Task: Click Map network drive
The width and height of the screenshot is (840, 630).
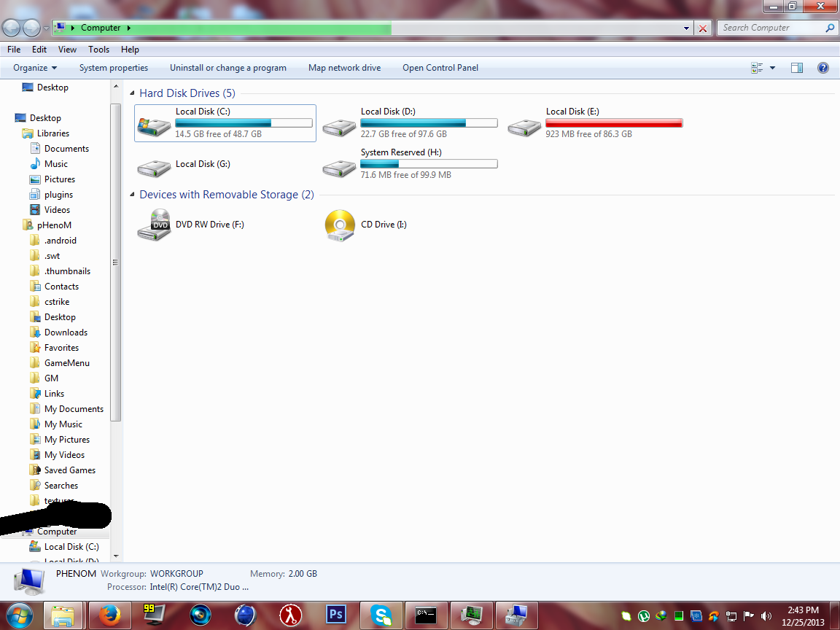Action: click(344, 68)
